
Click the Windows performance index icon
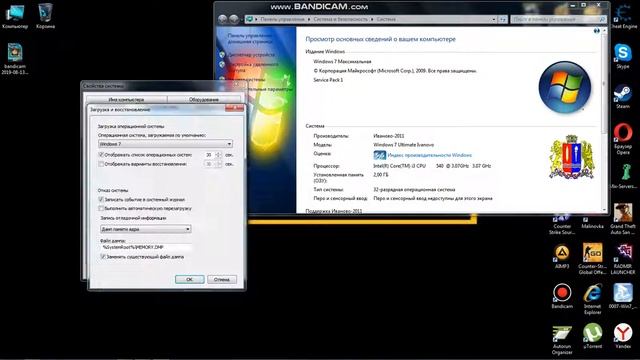point(379,155)
